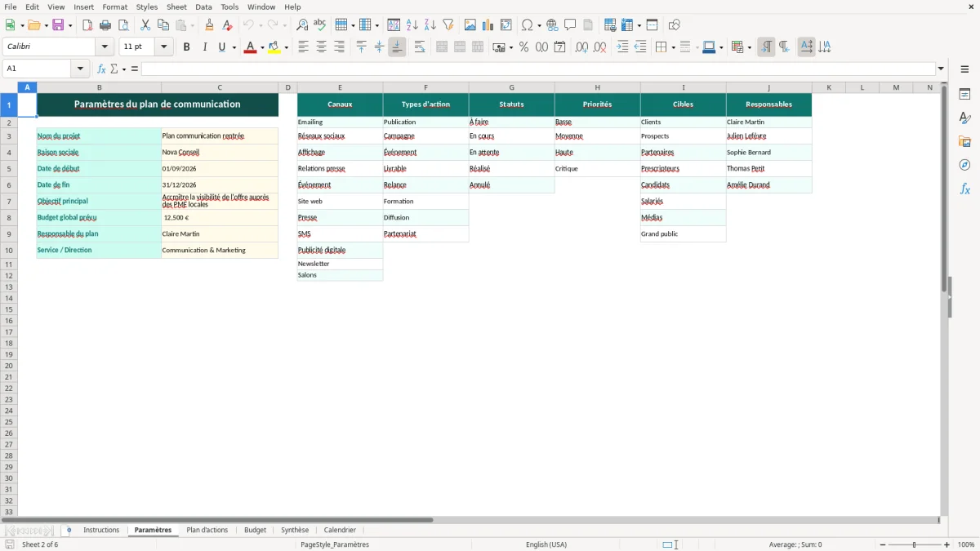
Task: Switch to Budget sheet tab
Action: click(x=255, y=530)
